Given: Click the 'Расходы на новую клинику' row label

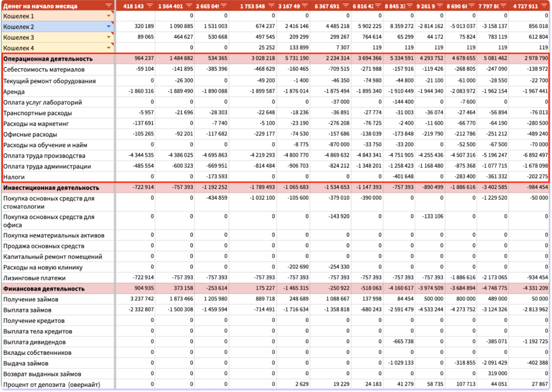Looking at the screenshot, I should 43,268.
